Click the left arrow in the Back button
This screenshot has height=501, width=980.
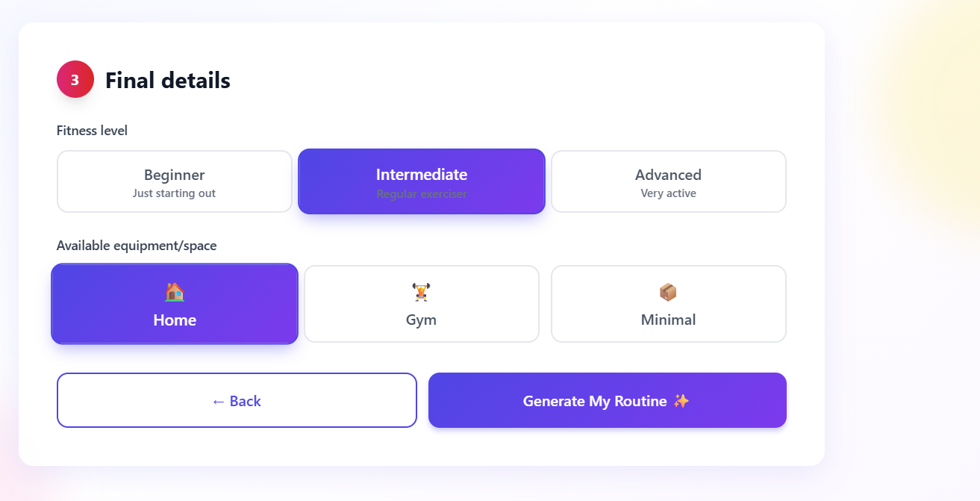click(x=217, y=400)
